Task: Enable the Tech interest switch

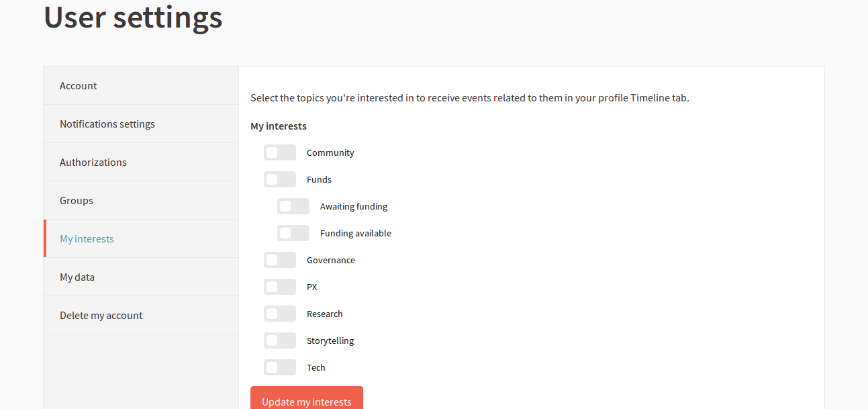Action: [x=279, y=367]
